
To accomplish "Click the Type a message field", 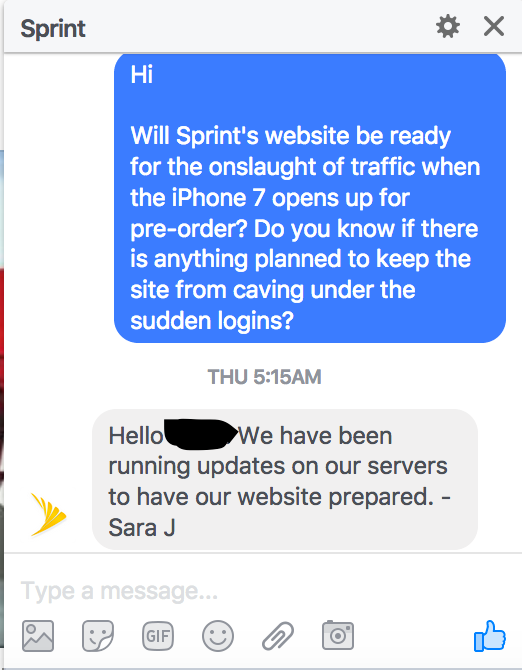I will click(261, 591).
